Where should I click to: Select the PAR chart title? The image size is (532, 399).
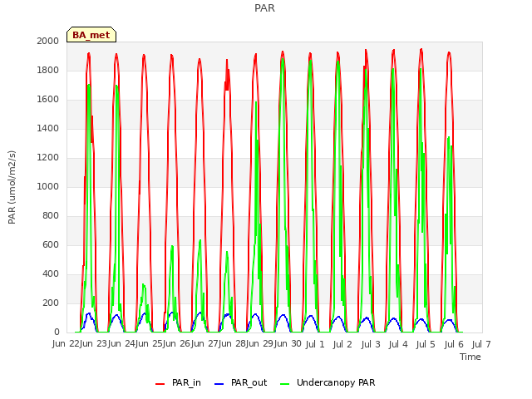264,8
